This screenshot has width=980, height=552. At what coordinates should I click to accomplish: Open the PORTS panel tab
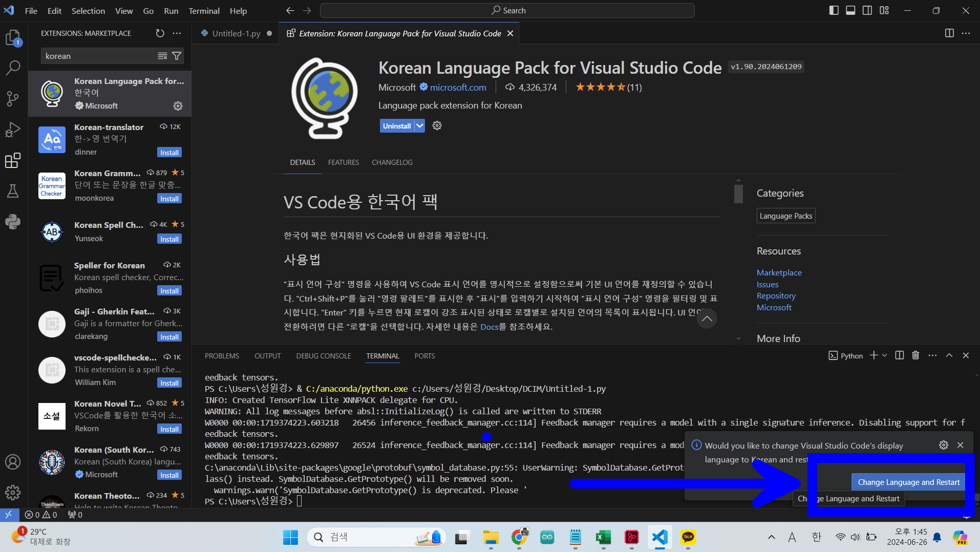tap(424, 356)
